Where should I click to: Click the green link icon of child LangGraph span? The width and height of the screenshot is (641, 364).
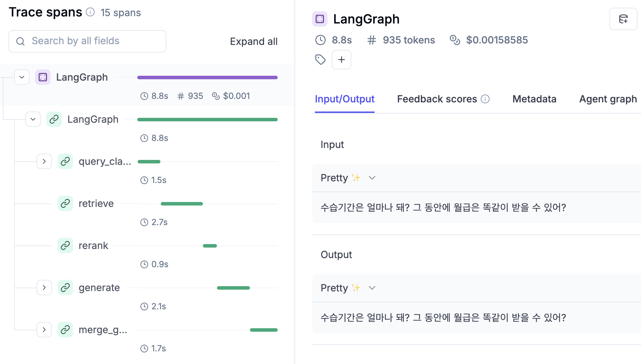pos(54,119)
